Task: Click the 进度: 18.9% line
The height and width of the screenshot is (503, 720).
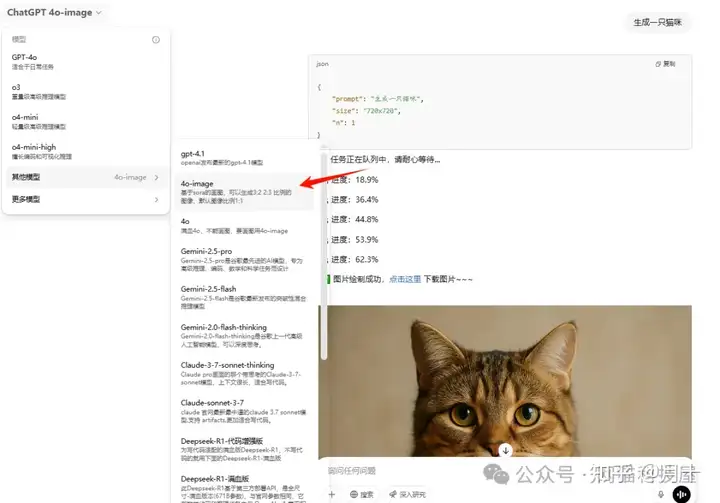Action: tap(354, 180)
